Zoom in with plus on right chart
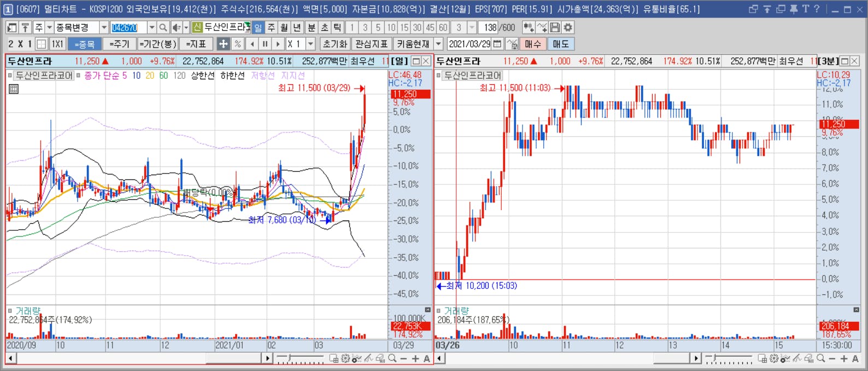The width and height of the screenshot is (868, 371). tap(844, 358)
